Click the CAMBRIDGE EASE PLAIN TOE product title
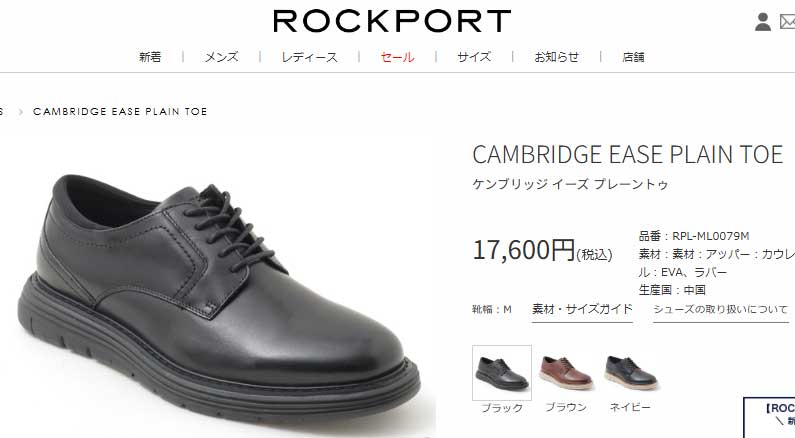Image resolution: width=795 pixels, height=438 pixels. click(x=628, y=154)
